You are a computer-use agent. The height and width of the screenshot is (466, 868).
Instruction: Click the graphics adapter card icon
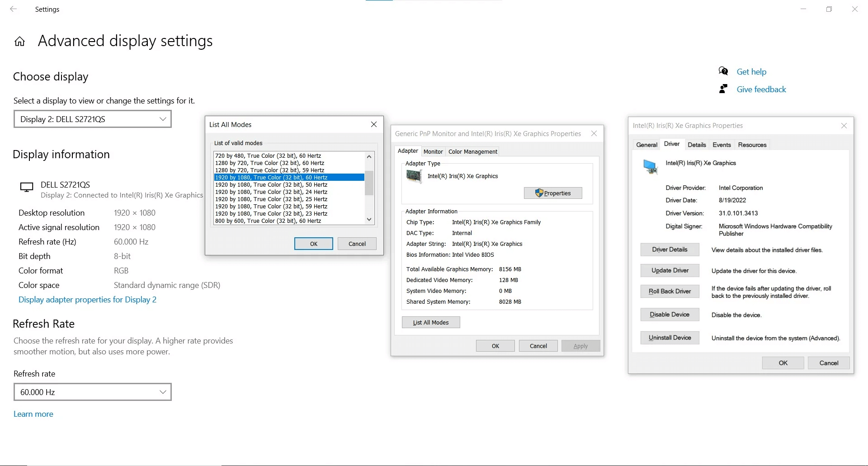414,176
